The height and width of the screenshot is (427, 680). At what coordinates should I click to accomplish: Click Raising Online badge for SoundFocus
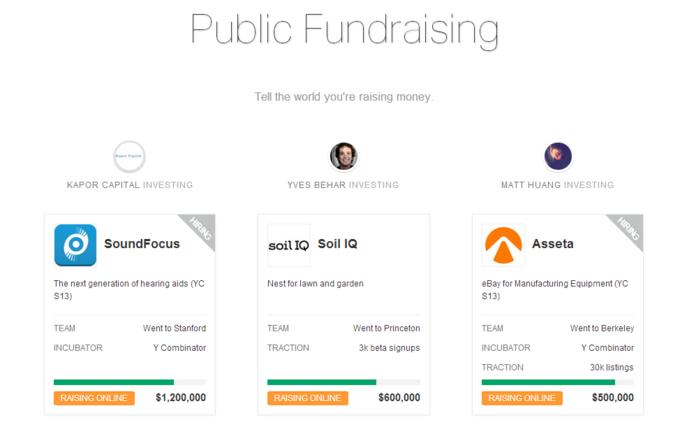94,398
